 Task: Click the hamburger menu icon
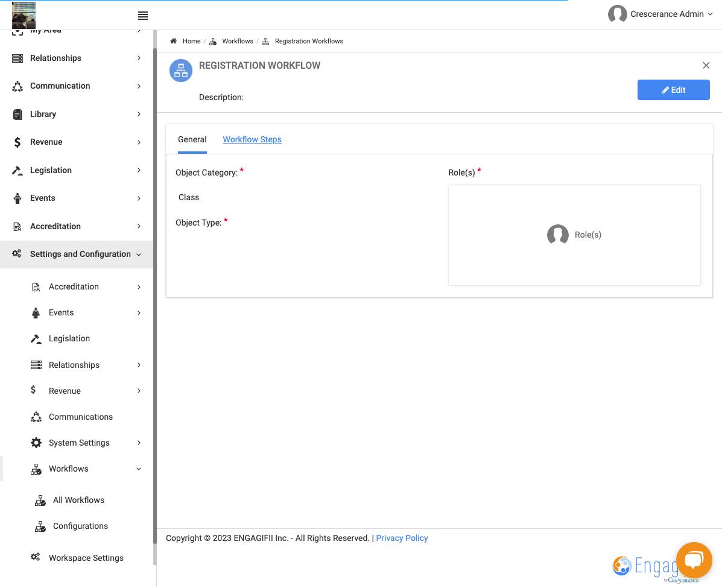tap(143, 16)
